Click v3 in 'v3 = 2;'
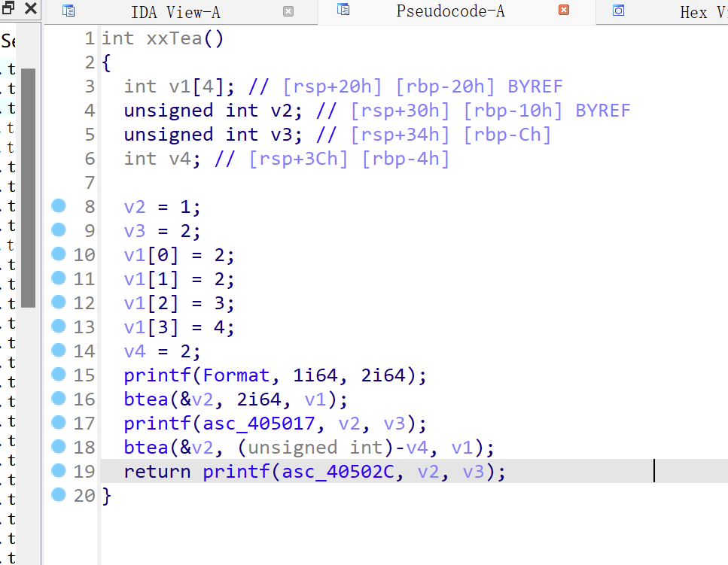728x565 pixels. coord(135,231)
